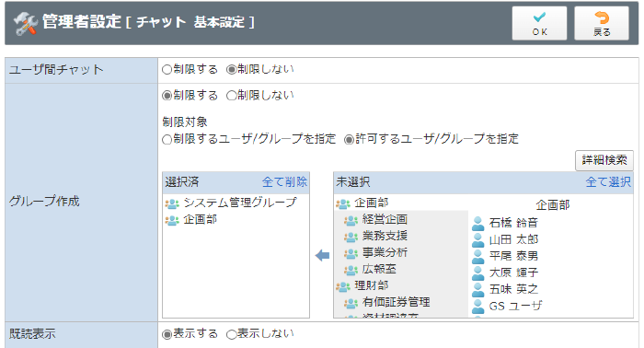The width and height of the screenshot is (644, 348).
Task: Click group icon of 広報室
Action: 351,270
